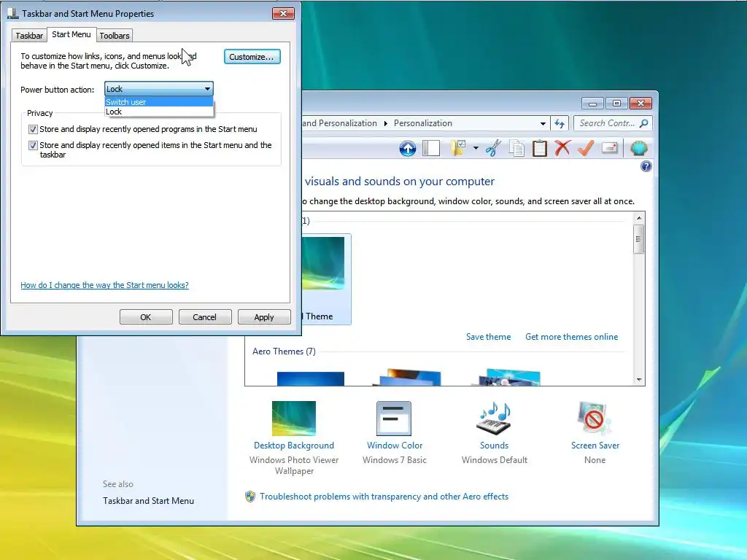Select Switch user in dropdown list
The width and height of the screenshot is (747, 560).
pos(158,102)
